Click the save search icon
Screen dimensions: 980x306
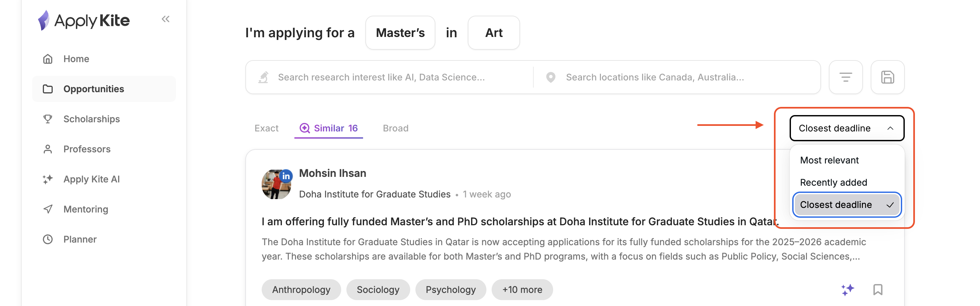click(887, 77)
